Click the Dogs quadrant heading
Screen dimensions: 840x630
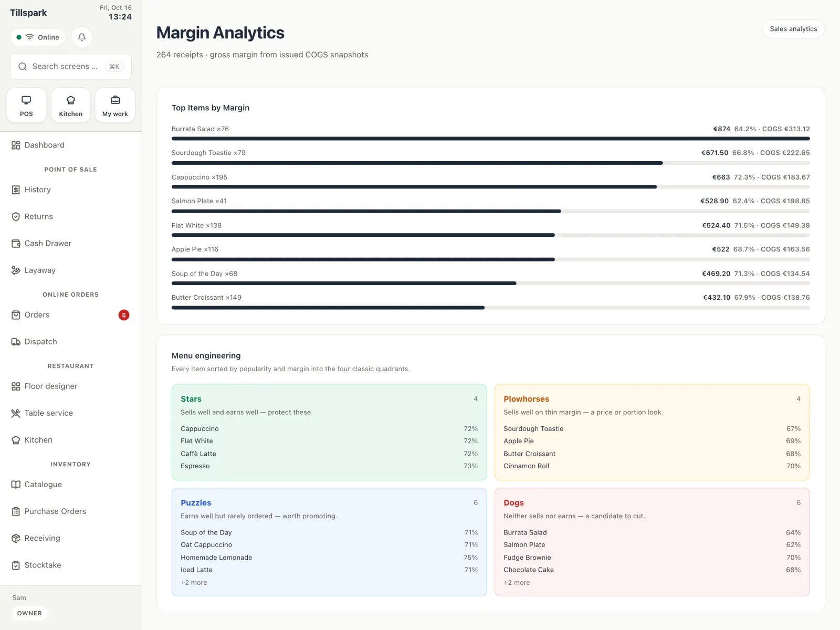click(x=513, y=503)
